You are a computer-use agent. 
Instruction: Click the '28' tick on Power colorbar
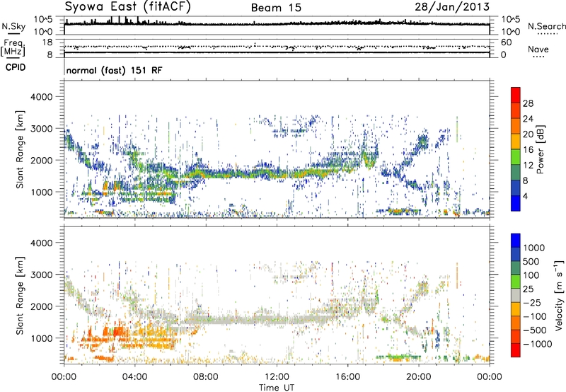(x=528, y=103)
